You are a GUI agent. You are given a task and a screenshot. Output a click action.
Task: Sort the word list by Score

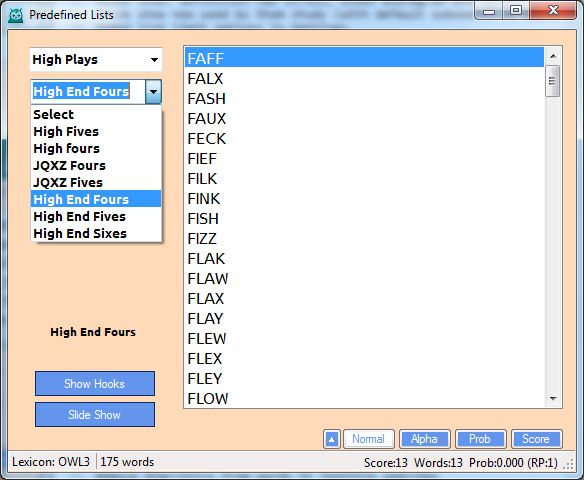pos(536,439)
